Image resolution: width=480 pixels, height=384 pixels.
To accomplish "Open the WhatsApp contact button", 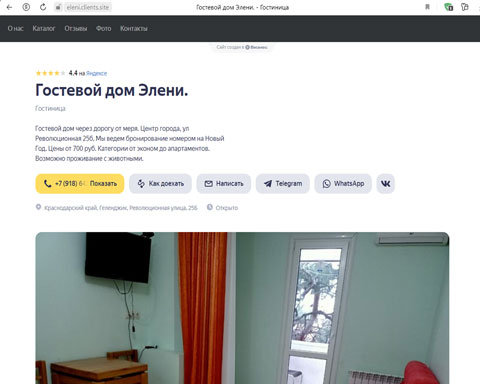I will tap(343, 184).
